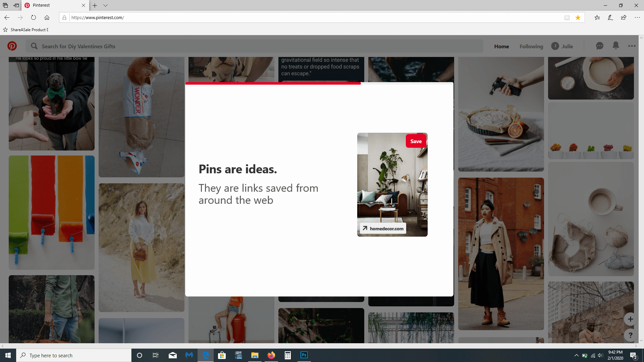644x362 pixels.
Task: Open the notifications bell icon
Action: click(615, 46)
